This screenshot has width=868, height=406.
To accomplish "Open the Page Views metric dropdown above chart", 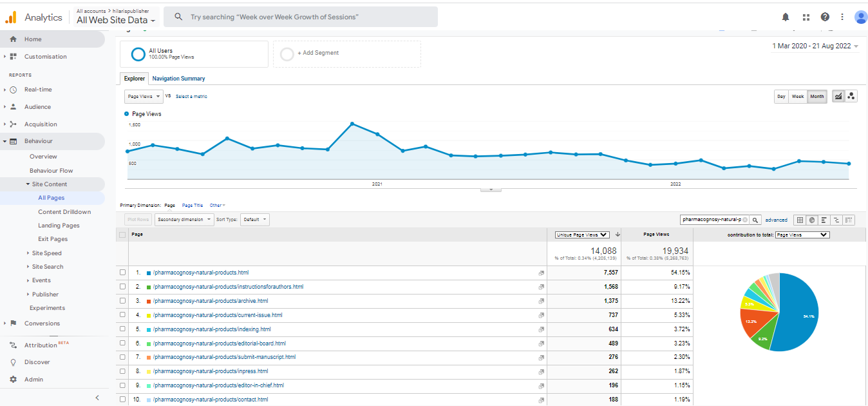I will point(144,96).
